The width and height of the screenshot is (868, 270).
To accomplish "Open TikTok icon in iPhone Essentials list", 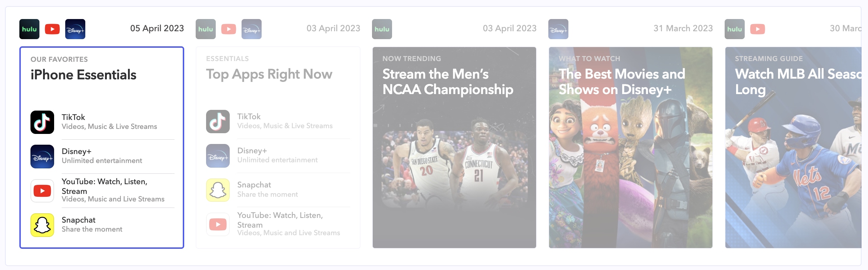I will [x=42, y=122].
